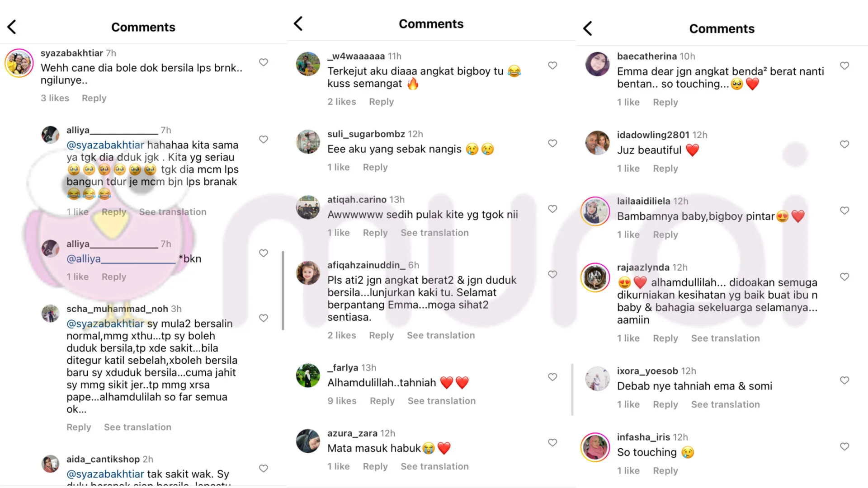Like syazabakhtiar's comment with the heart
868x488 pixels.
point(264,62)
